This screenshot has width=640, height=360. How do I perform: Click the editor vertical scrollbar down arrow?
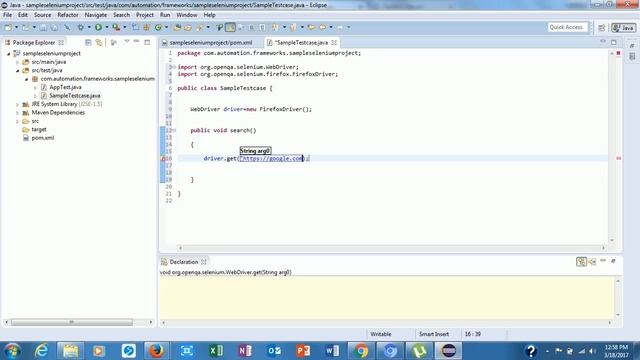point(612,240)
